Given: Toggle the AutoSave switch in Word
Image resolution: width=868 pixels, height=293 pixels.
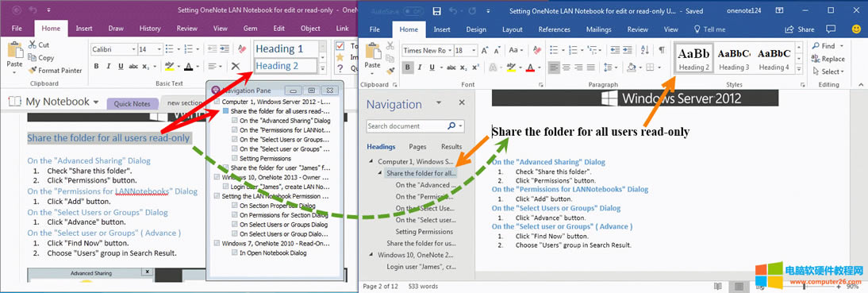Looking at the screenshot, I should coord(413,10).
